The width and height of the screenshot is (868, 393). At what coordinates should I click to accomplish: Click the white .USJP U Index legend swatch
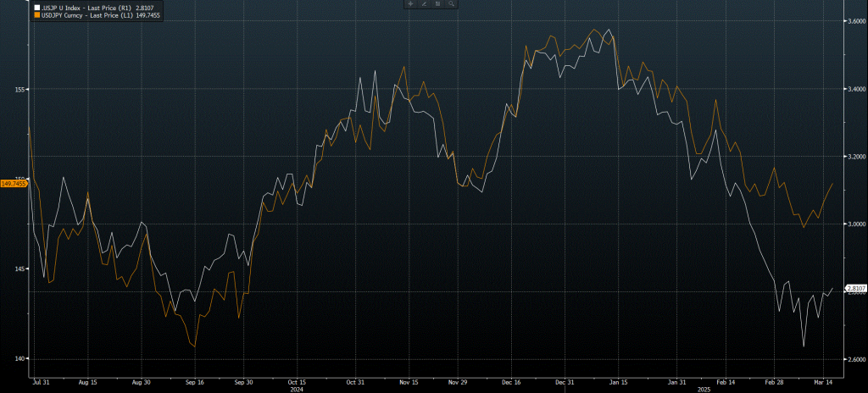36,8
